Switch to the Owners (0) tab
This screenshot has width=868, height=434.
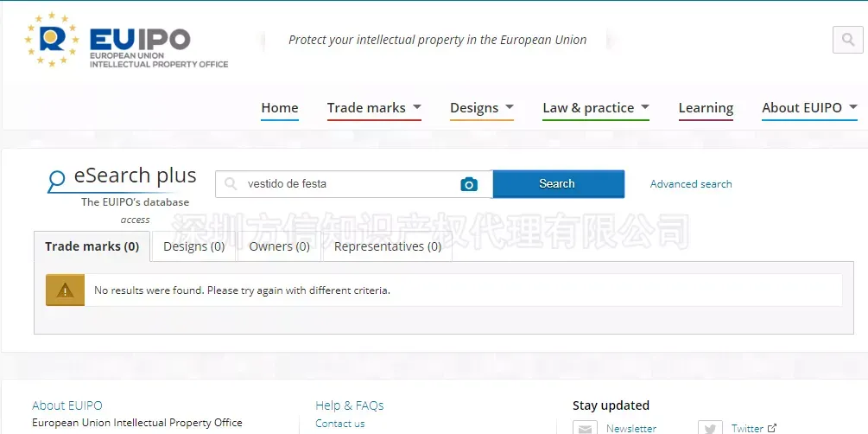click(279, 246)
